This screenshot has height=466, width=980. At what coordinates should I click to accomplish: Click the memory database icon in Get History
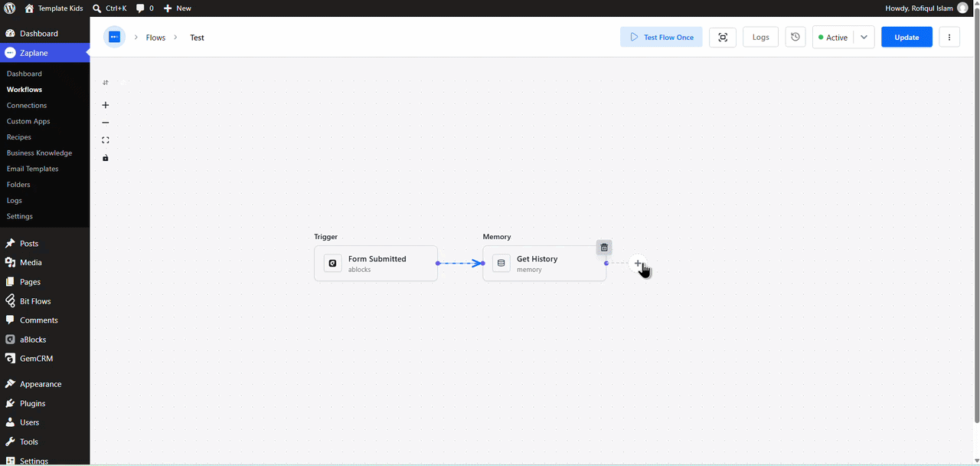click(501, 263)
